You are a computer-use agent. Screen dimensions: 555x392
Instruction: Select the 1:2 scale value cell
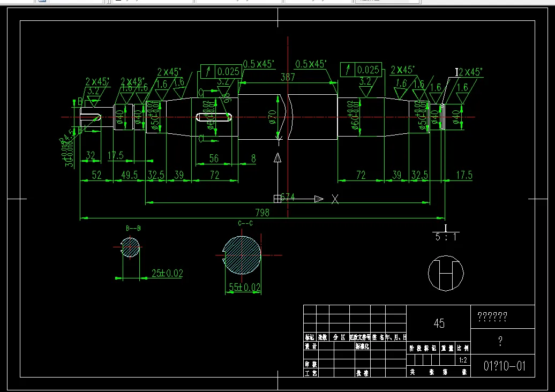[x=463, y=360]
